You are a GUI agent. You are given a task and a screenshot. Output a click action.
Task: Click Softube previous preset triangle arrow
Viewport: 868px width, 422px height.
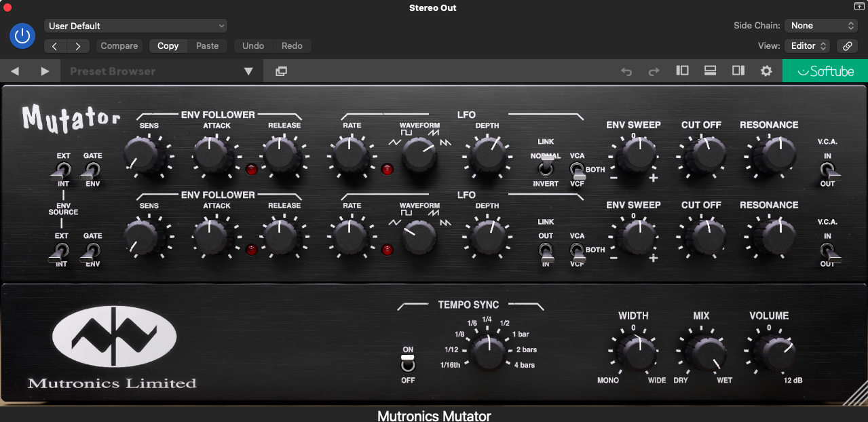coord(15,71)
